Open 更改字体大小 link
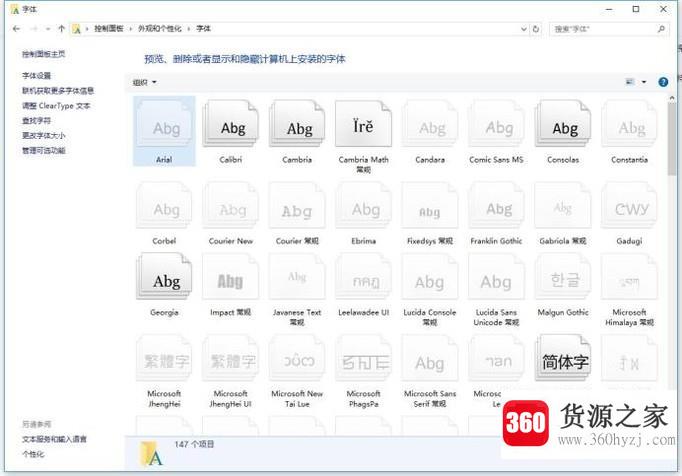 (43, 136)
